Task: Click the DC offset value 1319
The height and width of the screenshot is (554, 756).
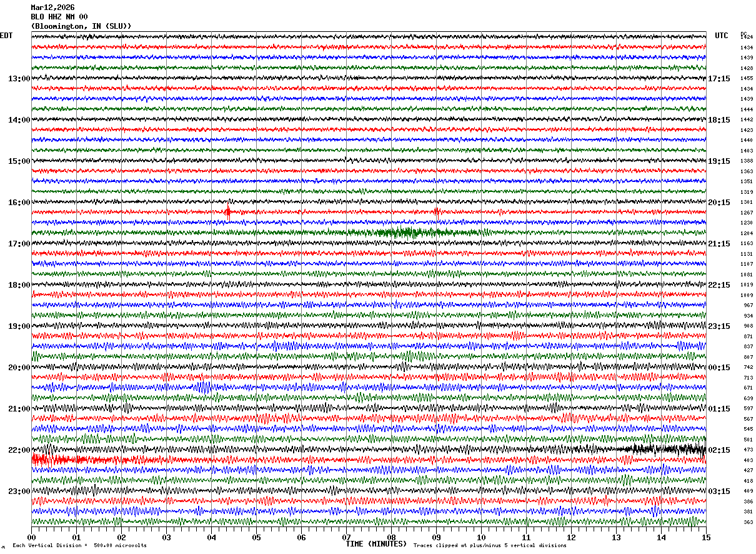Action: tap(747, 192)
